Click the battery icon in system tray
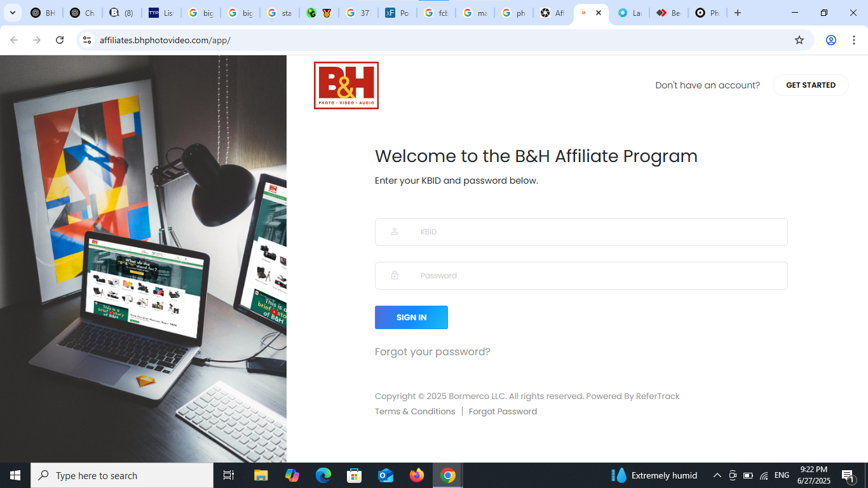The height and width of the screenshot is (488, 868). point(748,475)
